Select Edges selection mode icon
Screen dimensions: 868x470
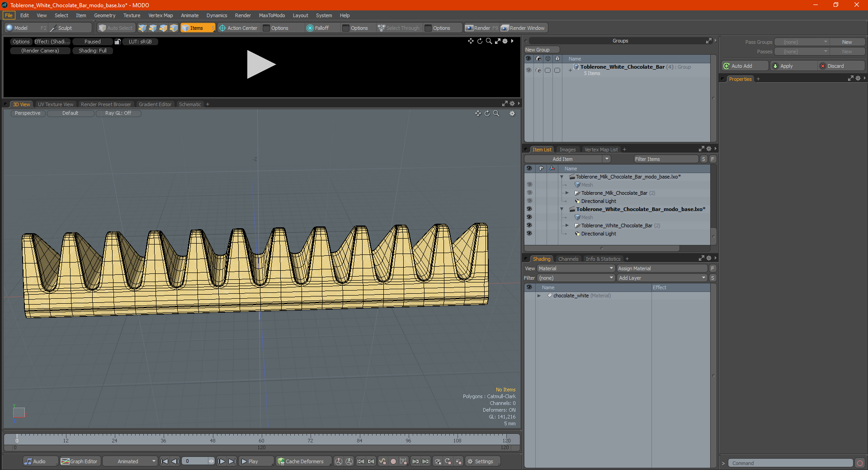(153, 28)
